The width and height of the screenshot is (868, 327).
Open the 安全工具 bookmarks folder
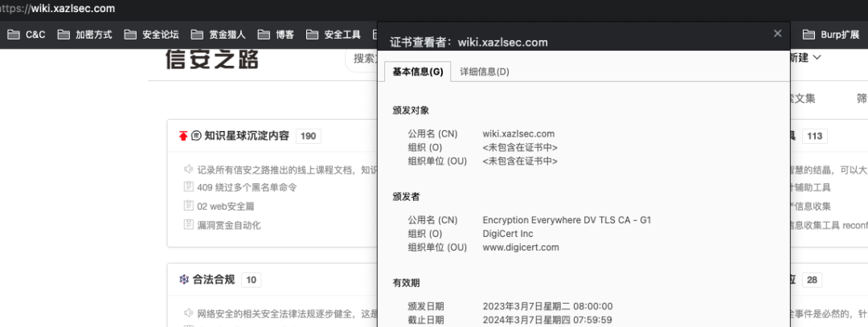pyautogui.click(x=334, y=35)
